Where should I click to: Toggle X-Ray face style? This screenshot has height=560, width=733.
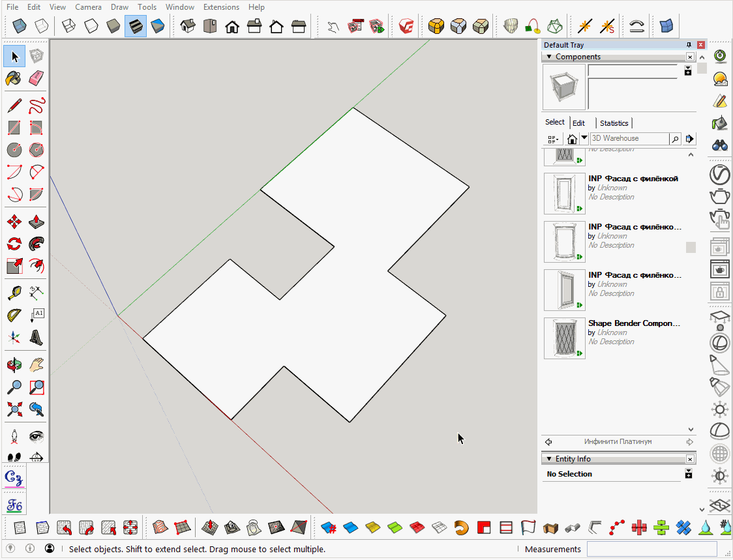[21, 26]
